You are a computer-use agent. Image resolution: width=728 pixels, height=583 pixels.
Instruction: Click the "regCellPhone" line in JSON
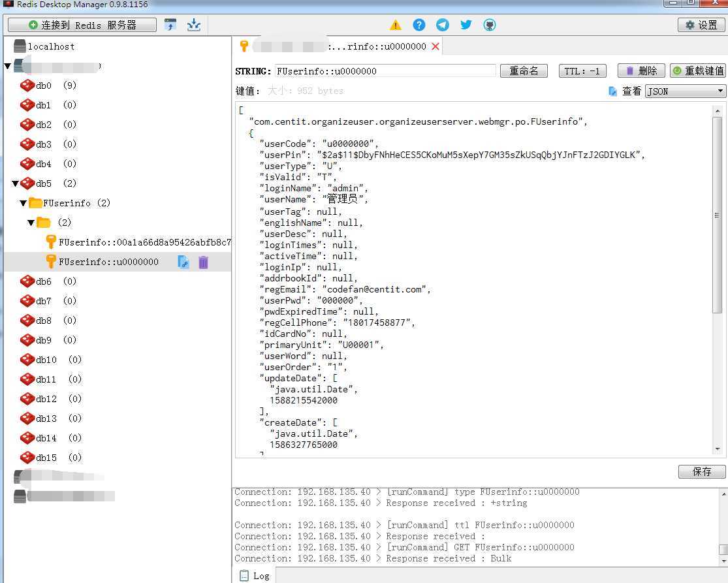[x=337, y=323]
